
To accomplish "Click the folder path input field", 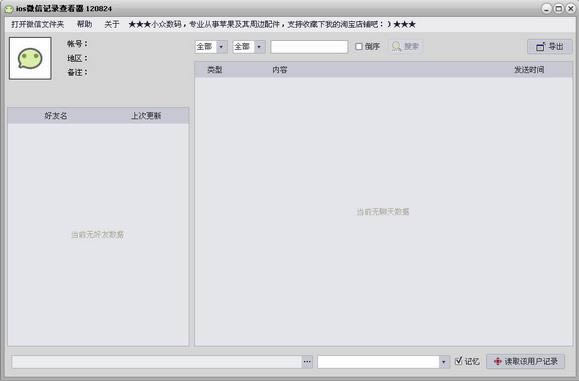I will coord(157,361).
